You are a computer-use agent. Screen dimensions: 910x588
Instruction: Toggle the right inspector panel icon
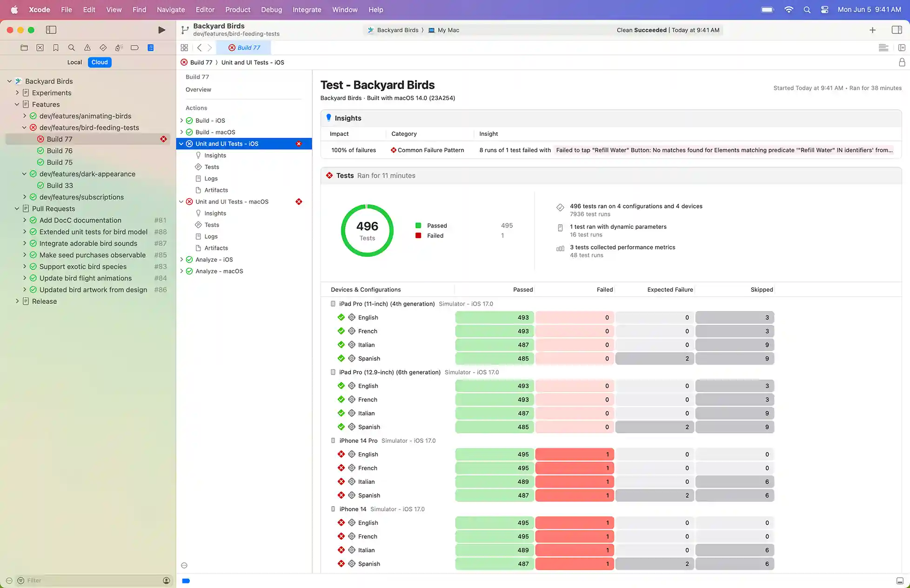pos(897,30)
